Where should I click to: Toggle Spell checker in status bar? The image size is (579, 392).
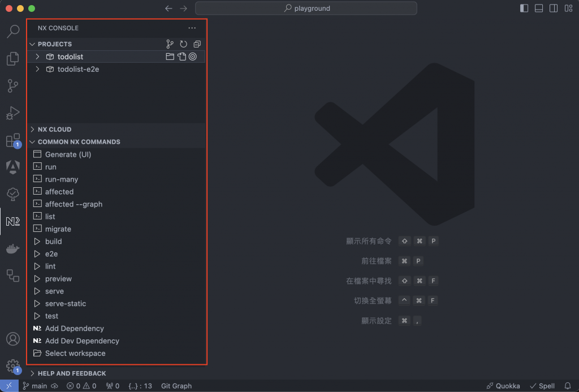click(542, 386)
